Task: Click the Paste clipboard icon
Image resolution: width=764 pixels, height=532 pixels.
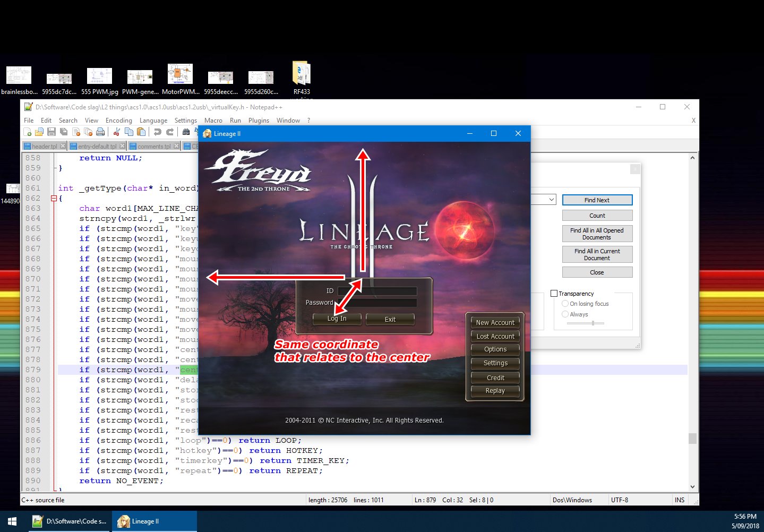Action: point(141,132)
